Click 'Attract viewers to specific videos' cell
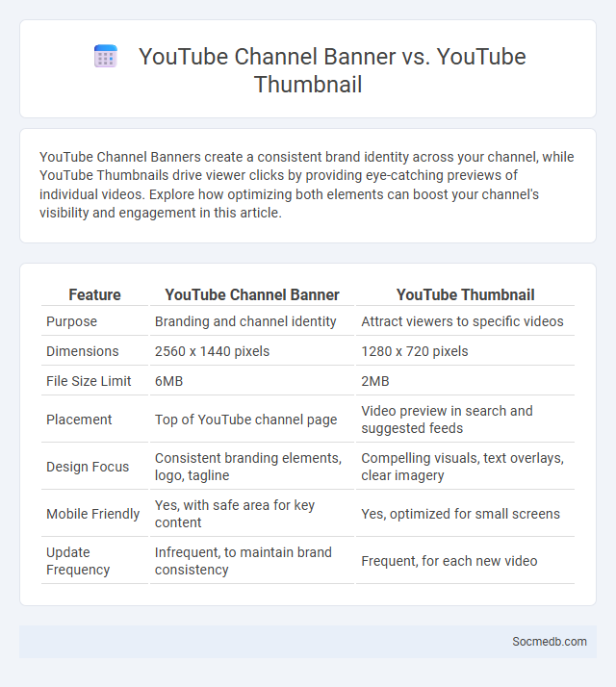The image size is (616, 687). tap(463, 321)
